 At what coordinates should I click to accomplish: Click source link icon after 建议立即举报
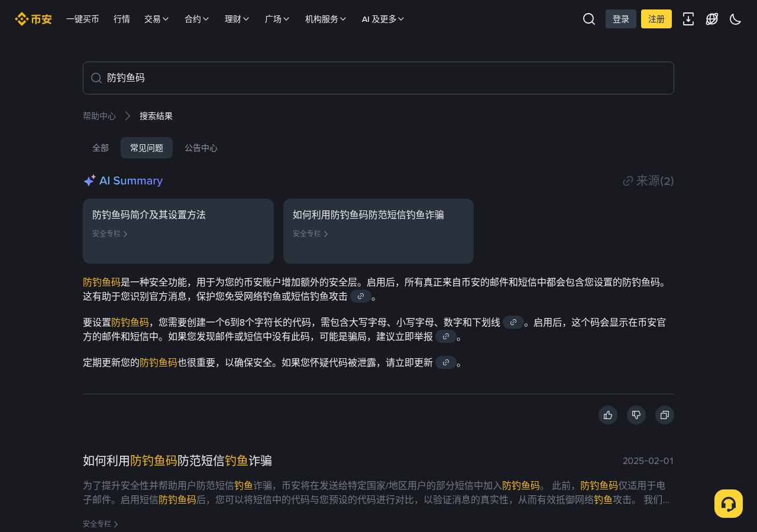[x=446, y=336]
